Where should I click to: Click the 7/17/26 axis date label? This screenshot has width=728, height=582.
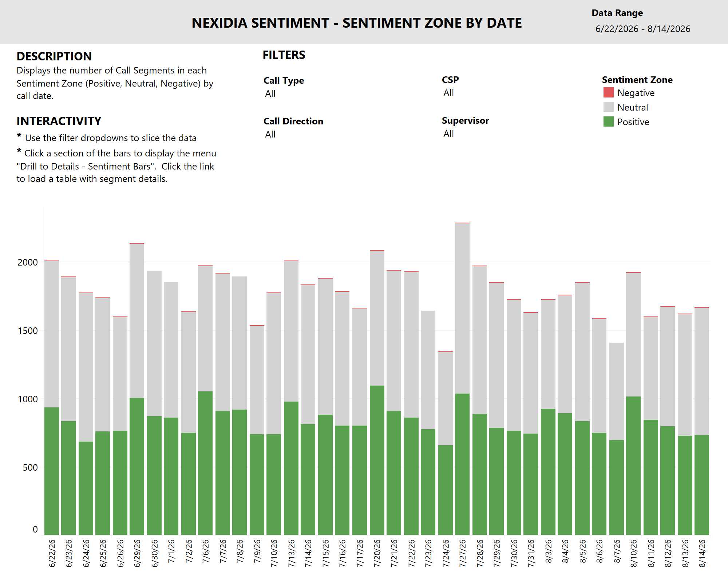360,553
